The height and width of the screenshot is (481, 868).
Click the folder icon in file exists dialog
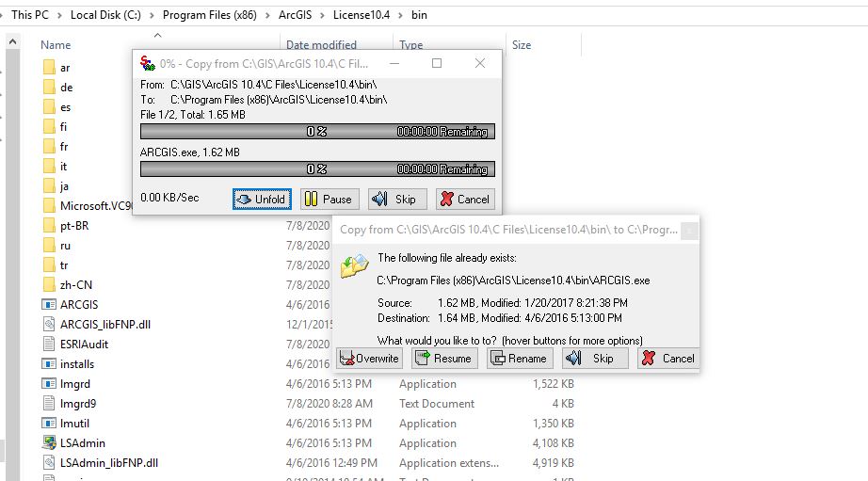354,265
